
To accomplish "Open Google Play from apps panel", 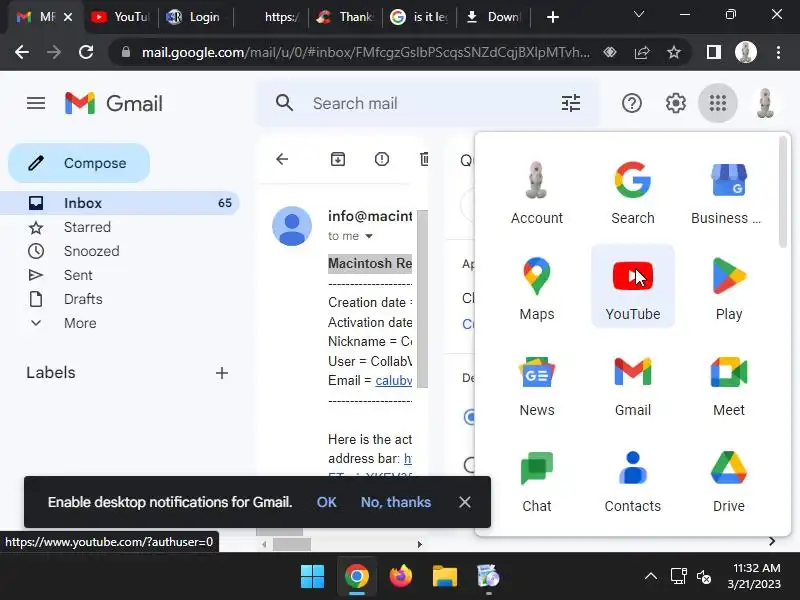I will pos(729,287).
